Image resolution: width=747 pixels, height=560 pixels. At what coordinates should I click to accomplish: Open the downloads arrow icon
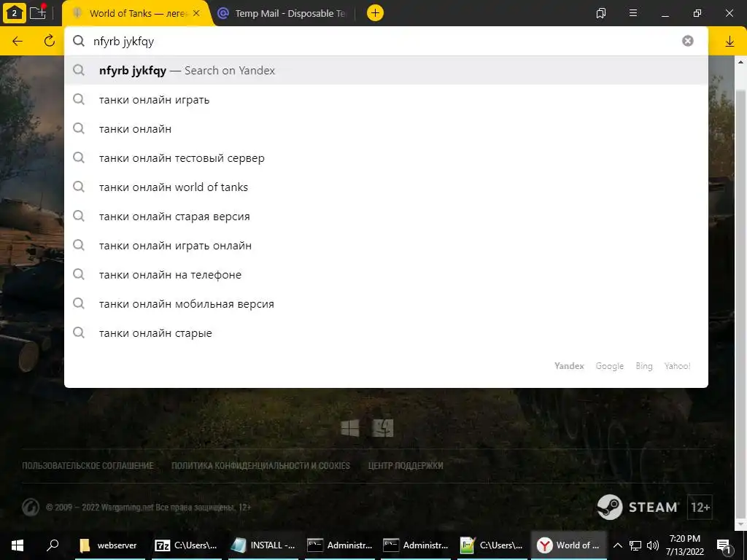pos(729,42)
